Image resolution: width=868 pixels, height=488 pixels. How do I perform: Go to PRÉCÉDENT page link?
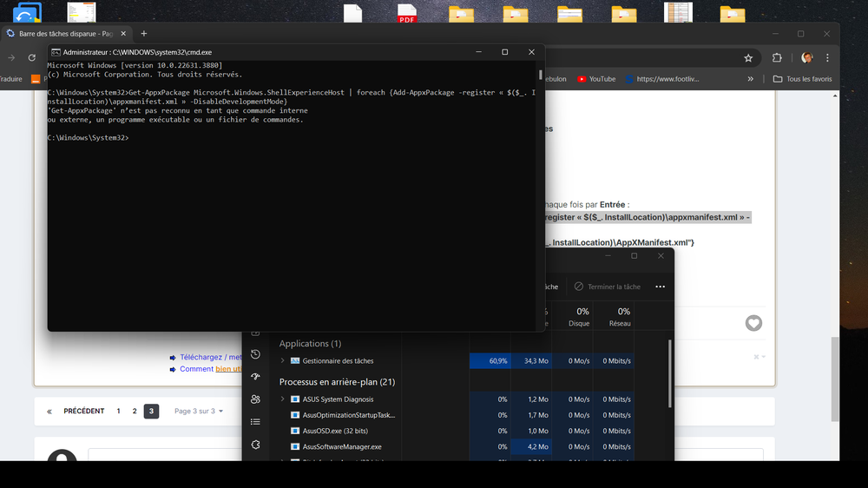(x=76, y=411)
